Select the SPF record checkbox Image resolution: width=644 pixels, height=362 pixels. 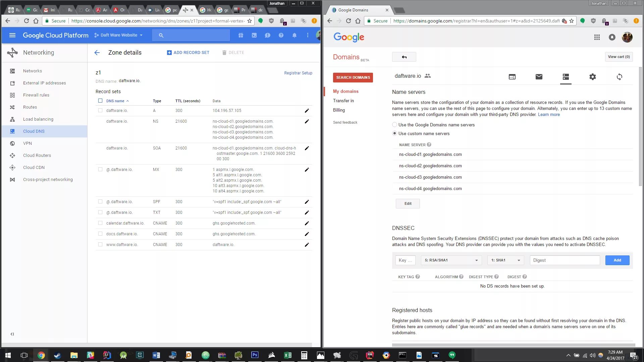click(100, 201)
